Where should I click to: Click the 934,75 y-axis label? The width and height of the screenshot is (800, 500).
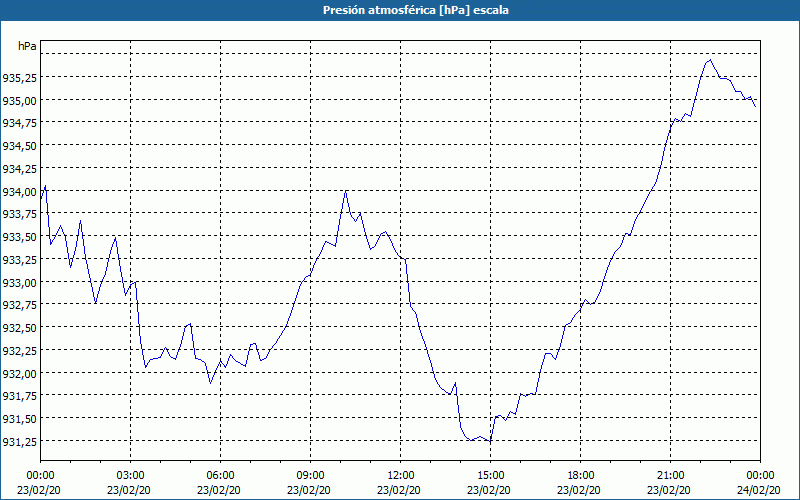click(x=19, y=123)
